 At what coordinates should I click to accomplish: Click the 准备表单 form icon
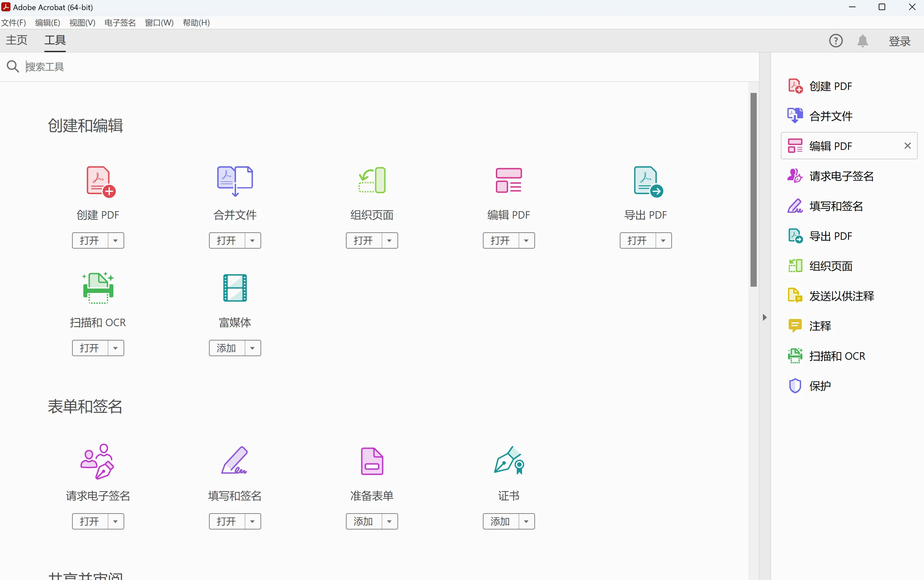[372, 461]
